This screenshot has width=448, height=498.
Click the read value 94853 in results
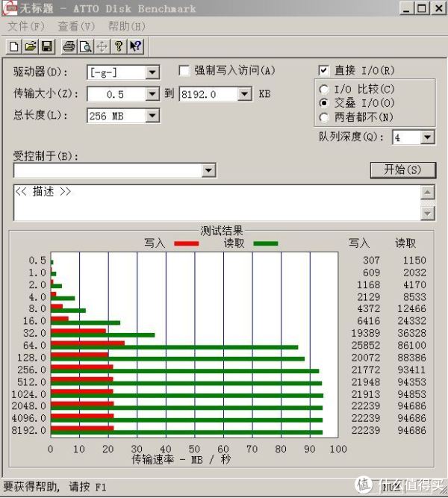(x=411, y=394)
